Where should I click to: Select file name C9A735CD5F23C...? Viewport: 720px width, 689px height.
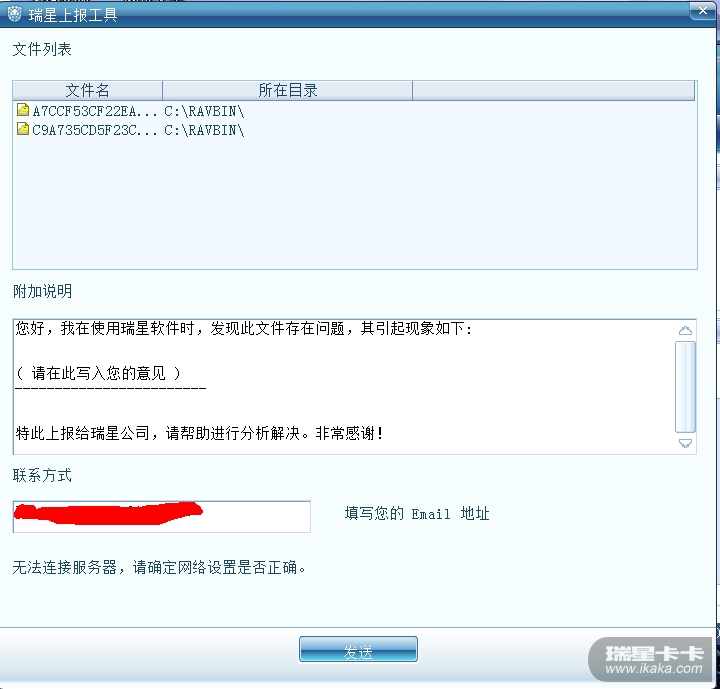tap(95, 130)
